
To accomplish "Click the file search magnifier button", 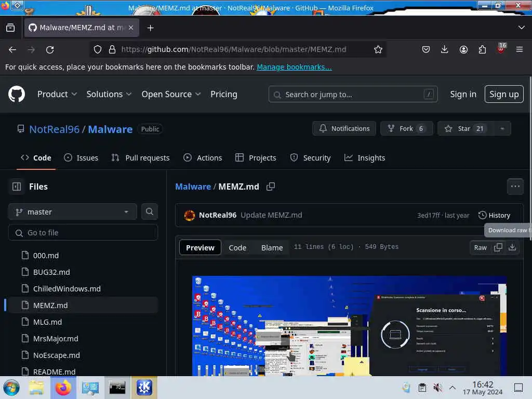I will click(x=149, y=212).
